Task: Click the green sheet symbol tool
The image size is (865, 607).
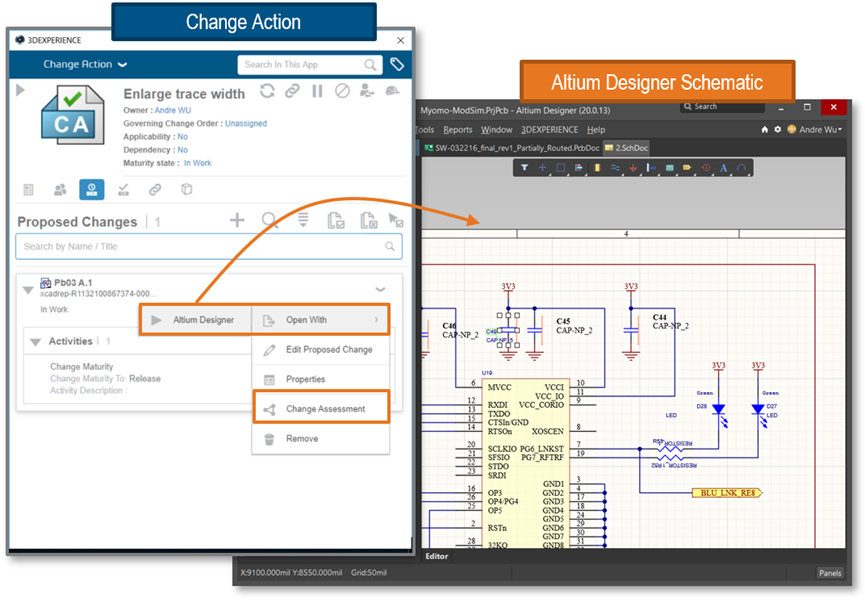Action: [x=670, y=168]
